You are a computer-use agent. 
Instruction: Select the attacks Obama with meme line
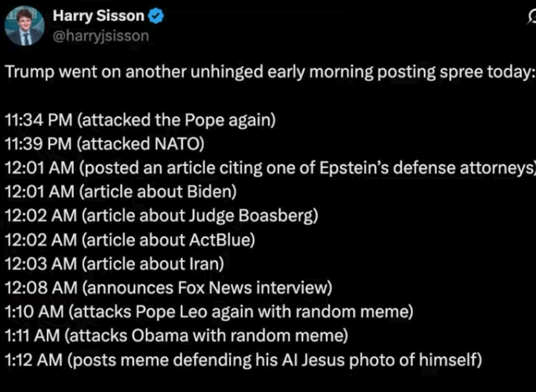click(176, 336)
